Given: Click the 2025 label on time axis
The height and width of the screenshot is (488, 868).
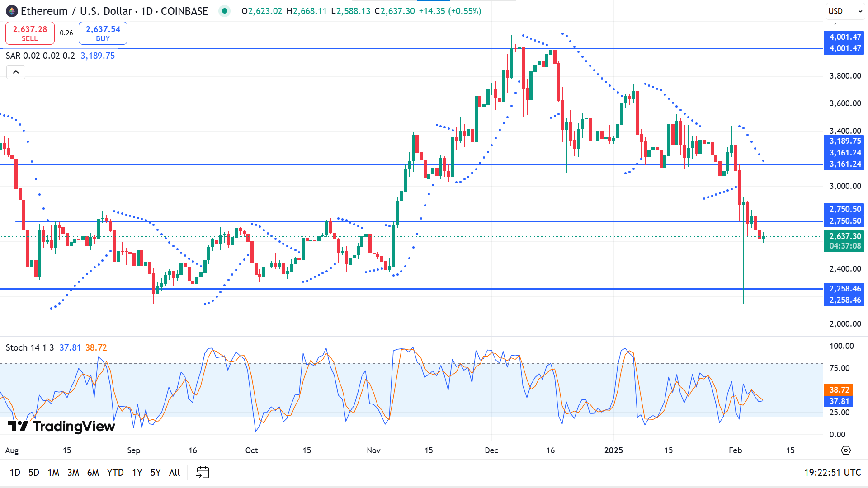Looking at the screenshot, I should (x=613, y=450).
